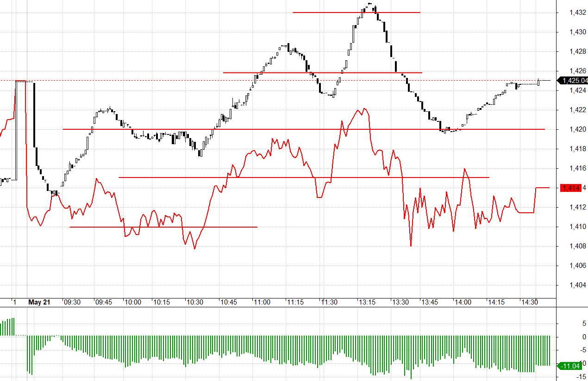Click the 09:30 time axis label

coord(72,302)
